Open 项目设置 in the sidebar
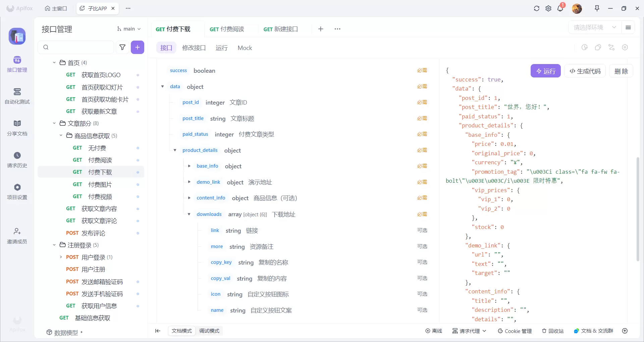Image resolution: width=644 pixels, height=342 pixels. (x=17, y=187)
